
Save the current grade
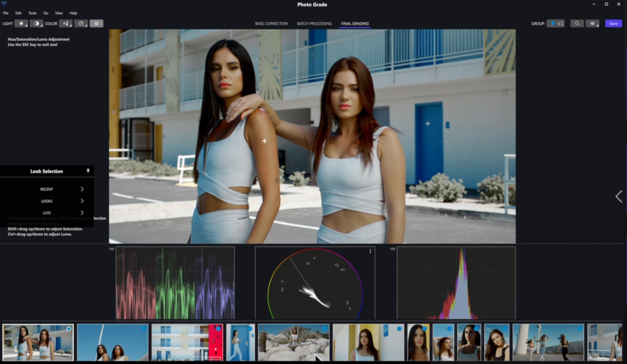613,24
